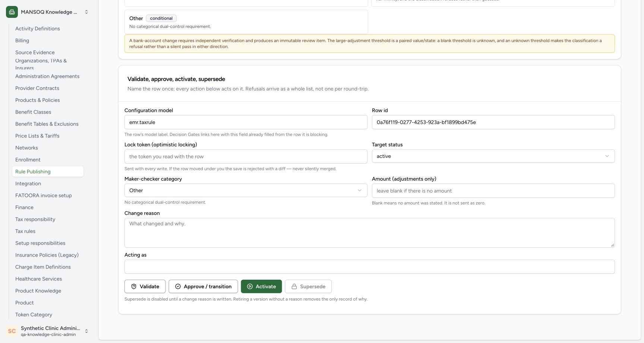Open Benefit Tables & Exclusions
Screen dimensions: 644x343
point(47,124)
